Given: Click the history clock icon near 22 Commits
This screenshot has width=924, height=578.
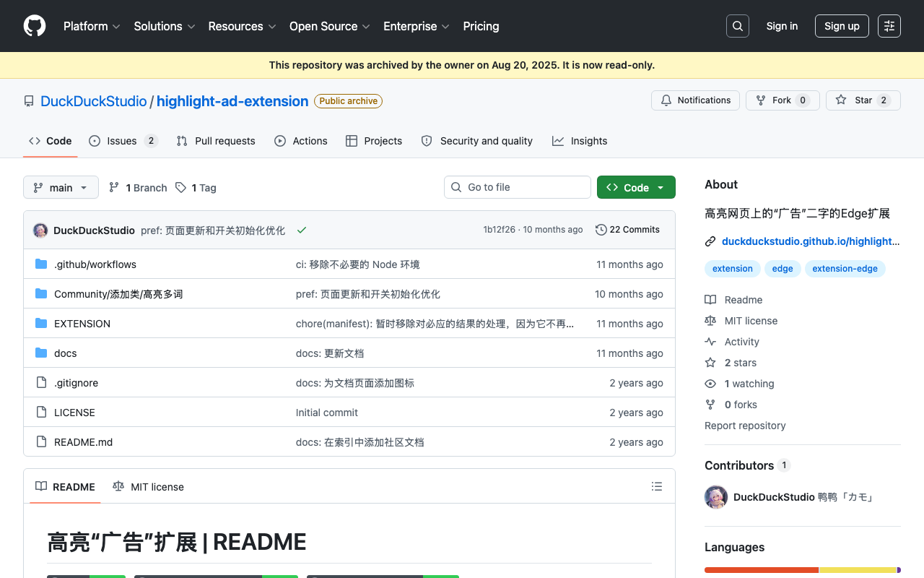Looking at the screenshot, I should 601,230.
